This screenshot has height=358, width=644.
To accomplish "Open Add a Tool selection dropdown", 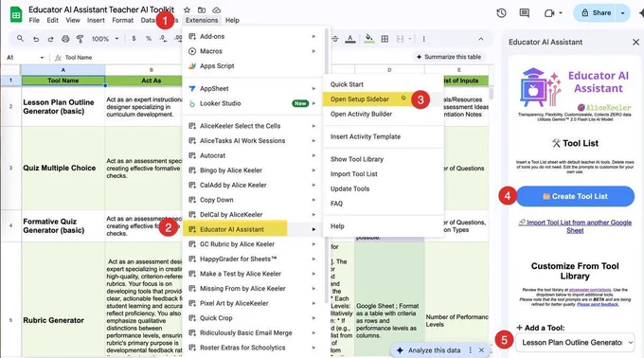I will tap(575, 342).
